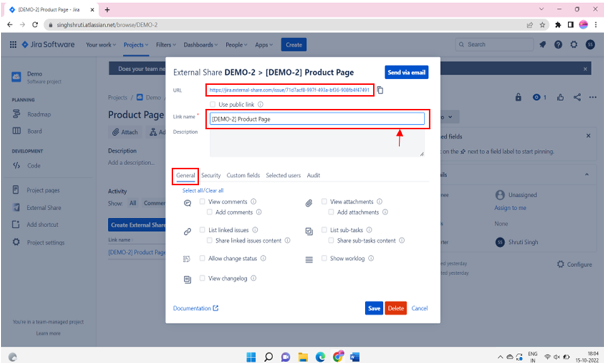Check the Allow change status option
This screenshot has height=364, width=605.
click(x=202, y=258)
